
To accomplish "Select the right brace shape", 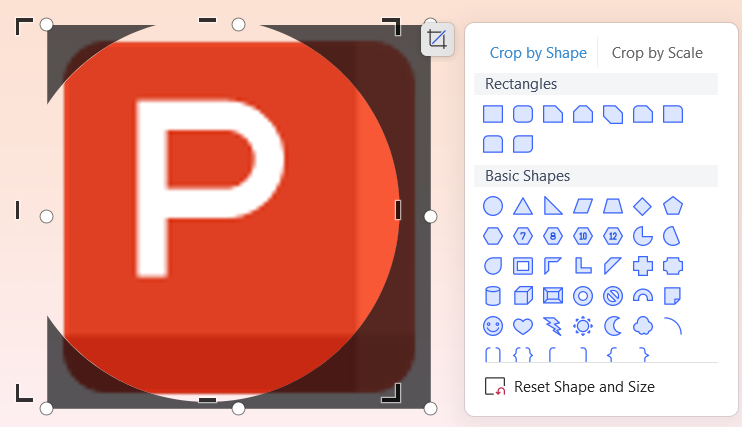I will click(x=644, y=355).
